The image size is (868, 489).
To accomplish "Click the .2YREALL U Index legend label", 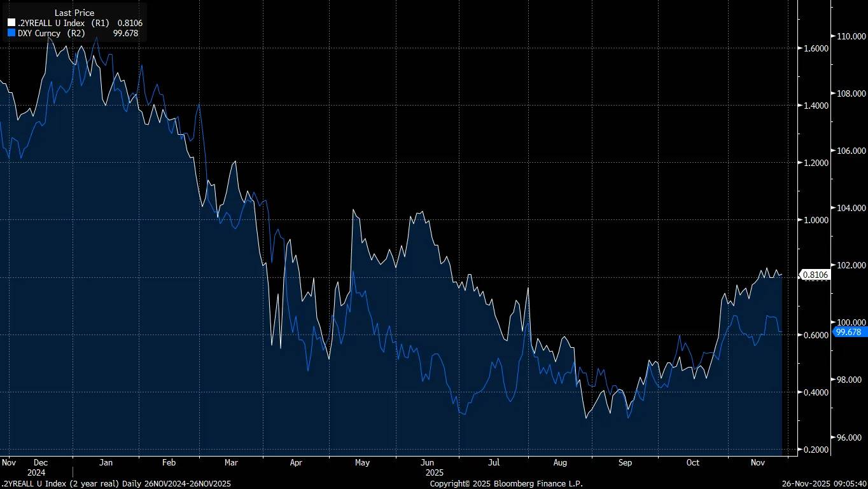I will 51,23.
